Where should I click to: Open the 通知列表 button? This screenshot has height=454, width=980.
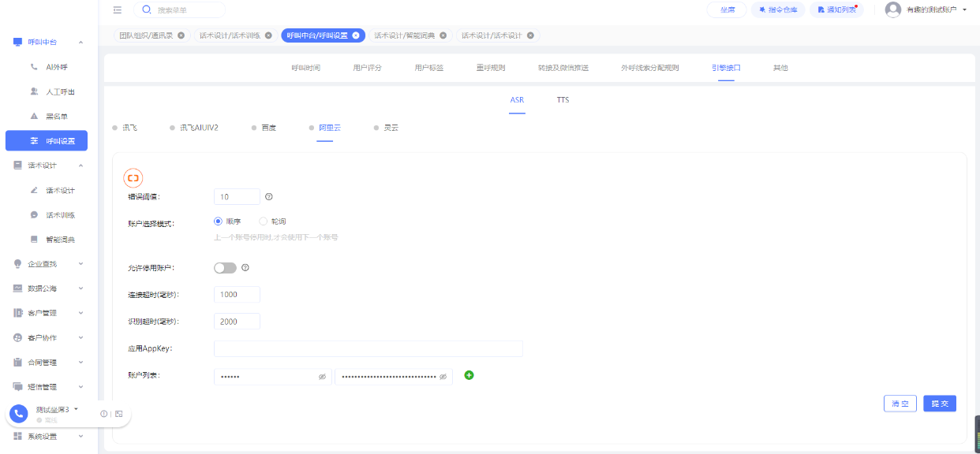836,9
